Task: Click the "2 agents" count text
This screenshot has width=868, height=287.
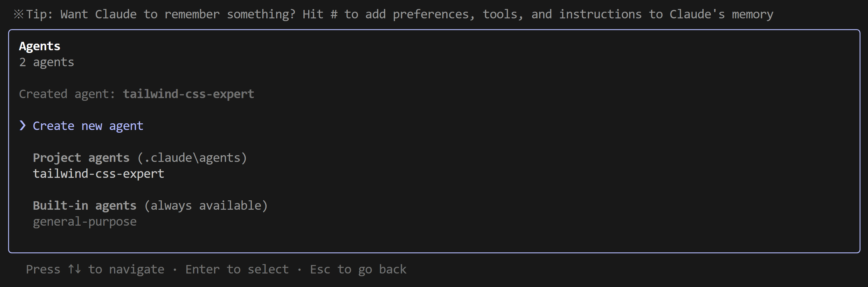Action: (x=46, y=62)
